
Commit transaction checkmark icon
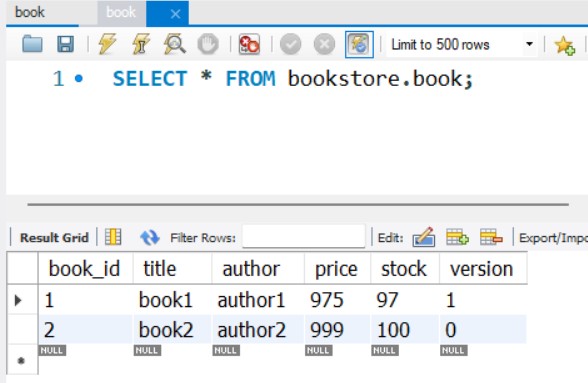[x=291, y=44]
